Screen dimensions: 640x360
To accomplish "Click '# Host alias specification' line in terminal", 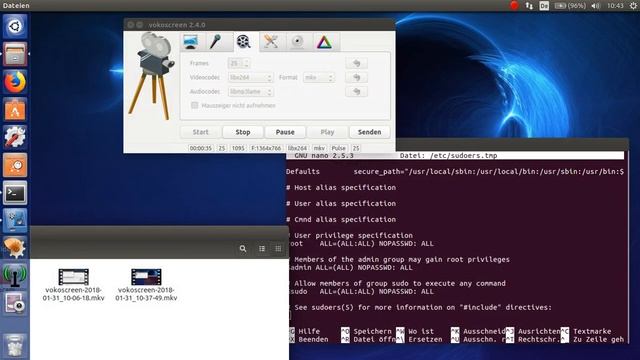I will (341, 187).
